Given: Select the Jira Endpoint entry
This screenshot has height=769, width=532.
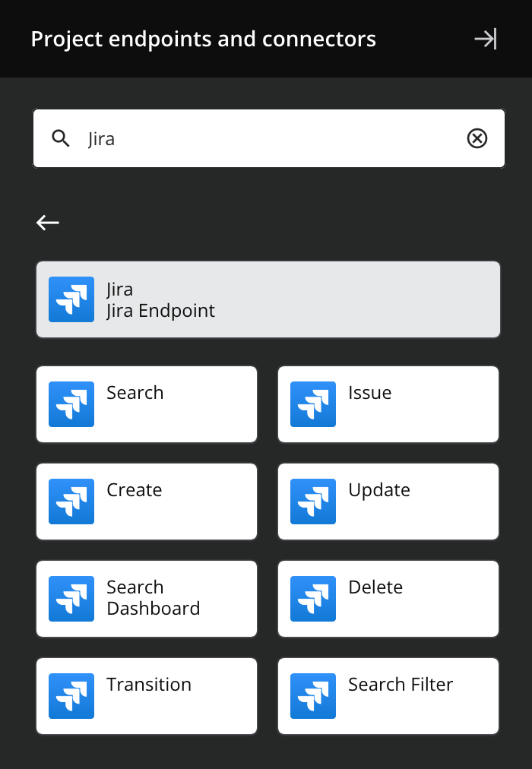Looking at the screenshot, I should tap(268, 299).
